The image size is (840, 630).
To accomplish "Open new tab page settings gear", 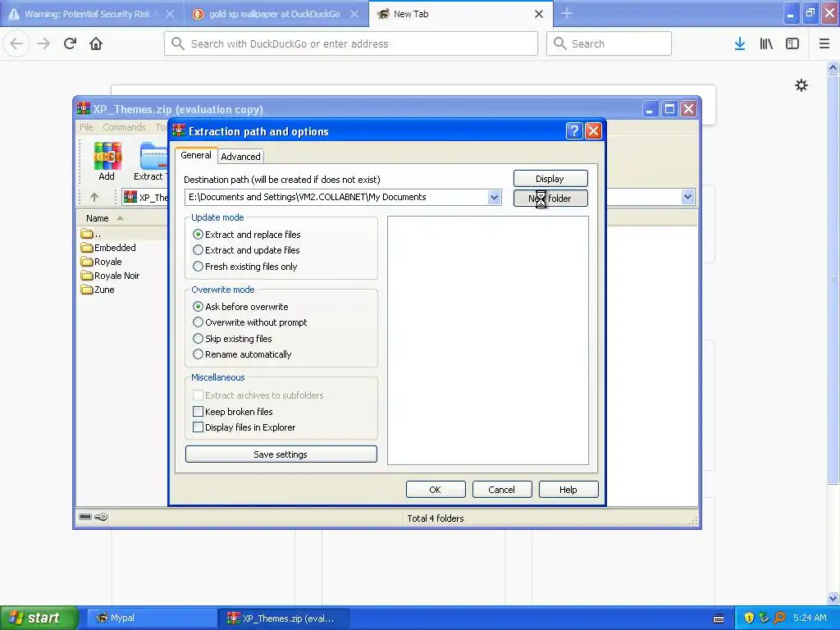I will point(801,85).
